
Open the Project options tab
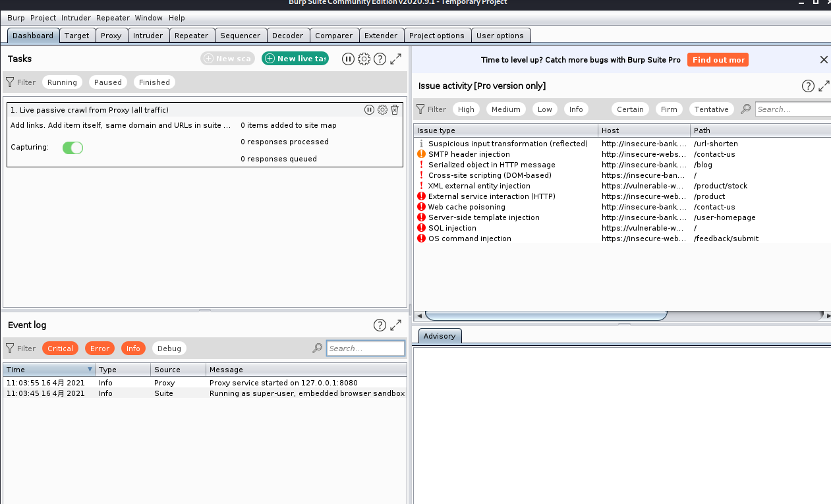point(437,36)
